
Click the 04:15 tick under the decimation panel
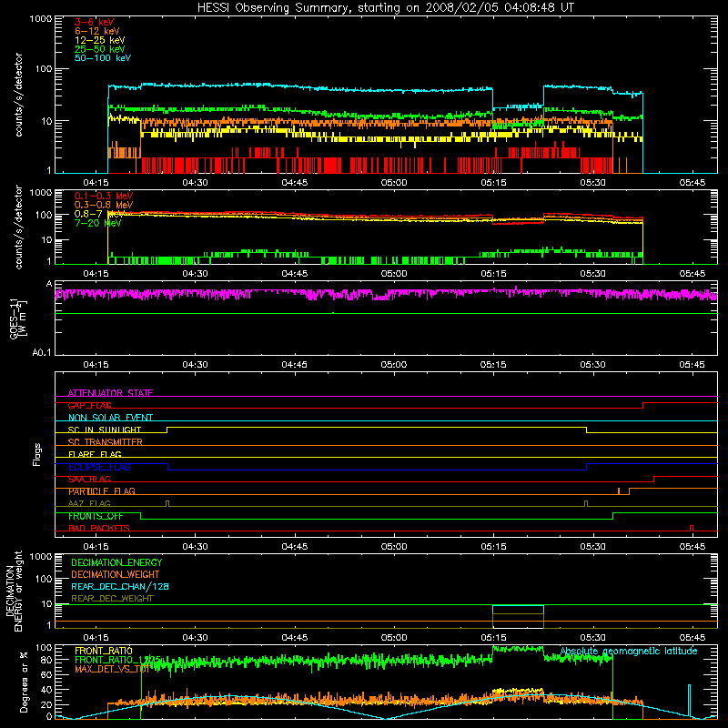[96, 638]
